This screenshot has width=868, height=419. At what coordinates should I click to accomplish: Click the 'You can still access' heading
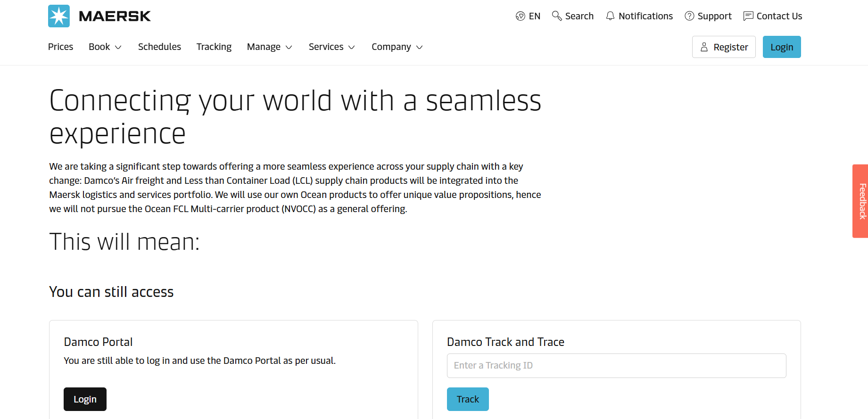click(111, 292)
